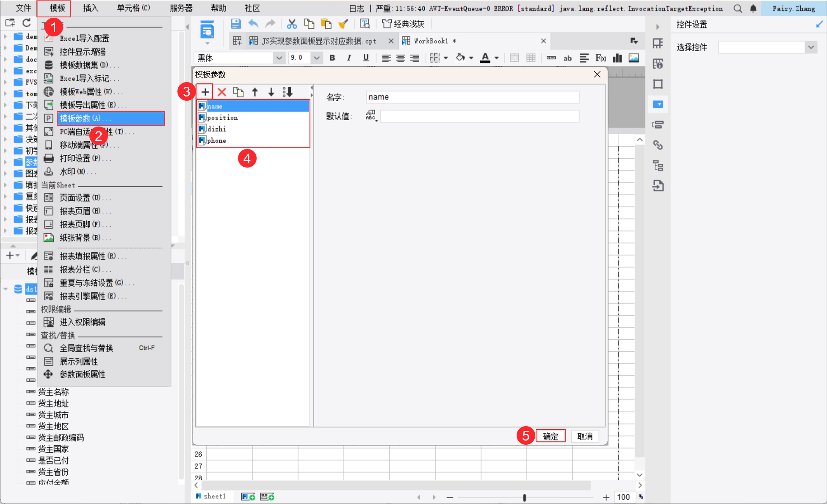Click the red delete parameter icon

[x=221, y=92]
